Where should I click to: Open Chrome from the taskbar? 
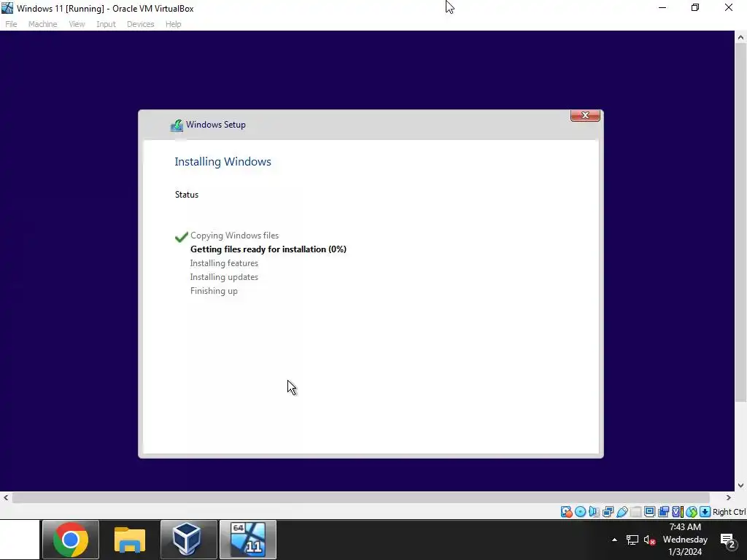(x=71, y=540)
